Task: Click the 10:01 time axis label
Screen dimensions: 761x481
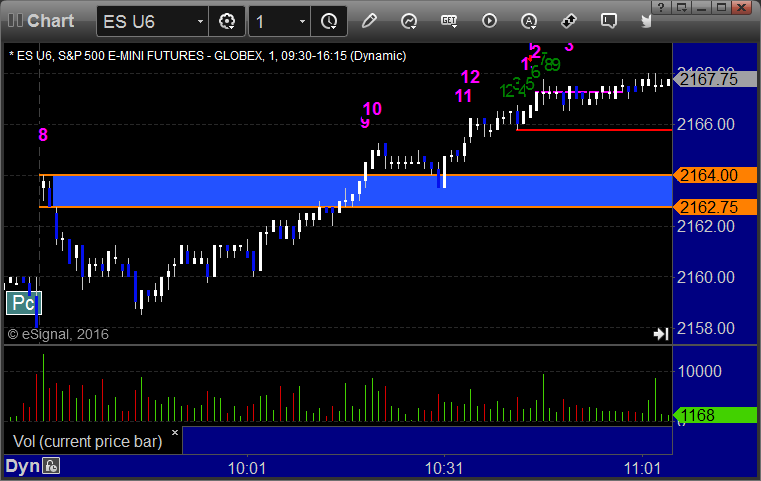Action: [x=247, y=469]
